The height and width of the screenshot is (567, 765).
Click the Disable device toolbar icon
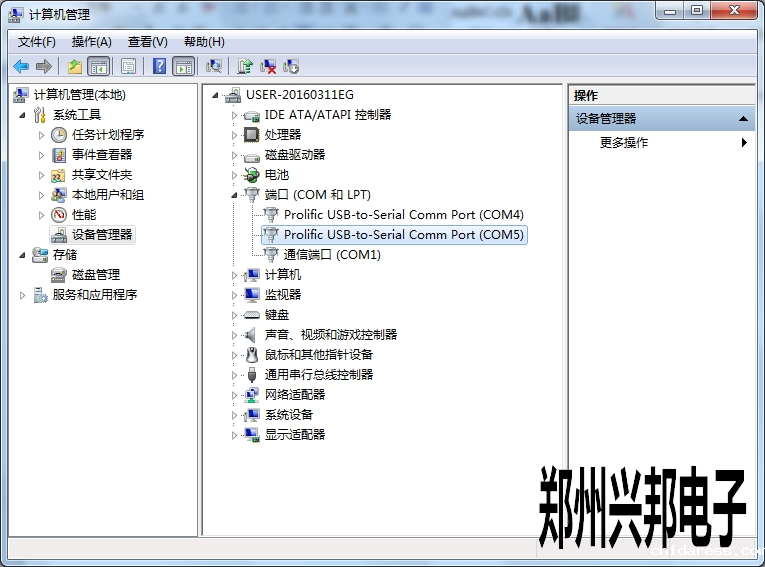tap(291, 66)
